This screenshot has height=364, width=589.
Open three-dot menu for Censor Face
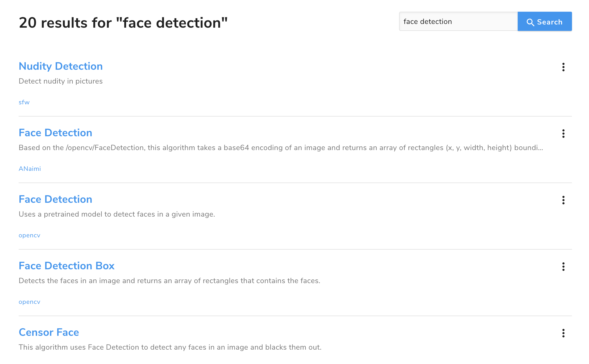[x=563, y=333]
